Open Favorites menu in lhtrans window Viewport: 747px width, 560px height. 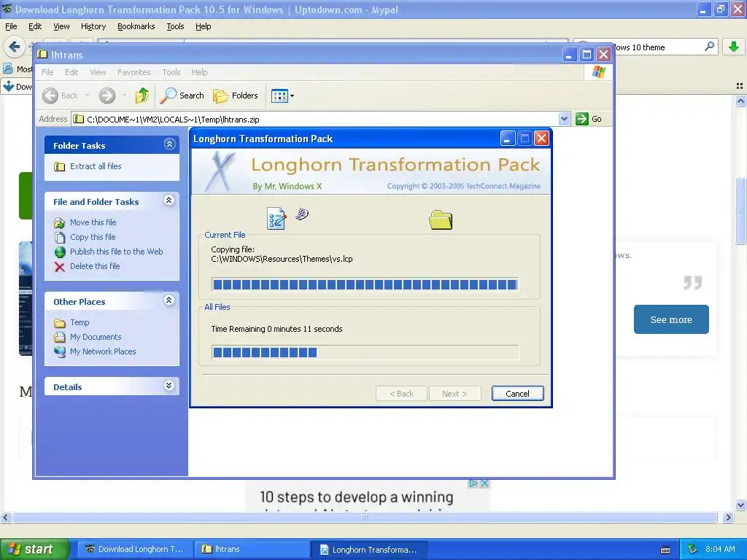coord(134,72)
